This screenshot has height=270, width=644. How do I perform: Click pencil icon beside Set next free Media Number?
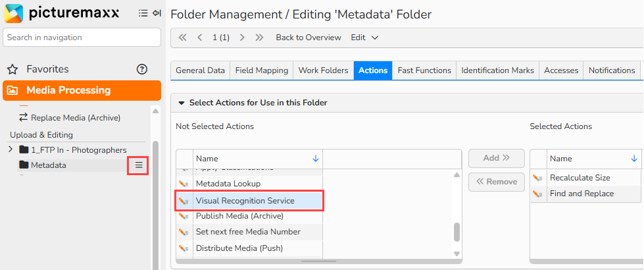184,232
